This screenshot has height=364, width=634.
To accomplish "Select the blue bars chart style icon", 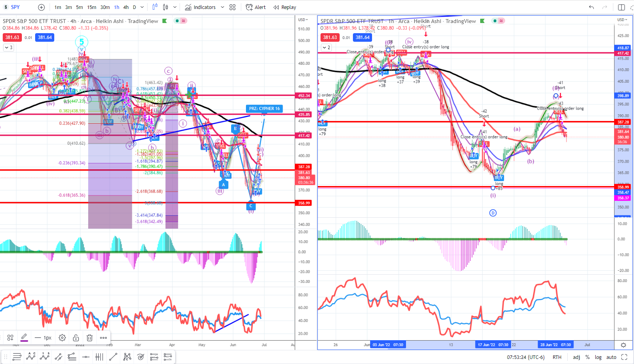I will (x=155, y=7).
